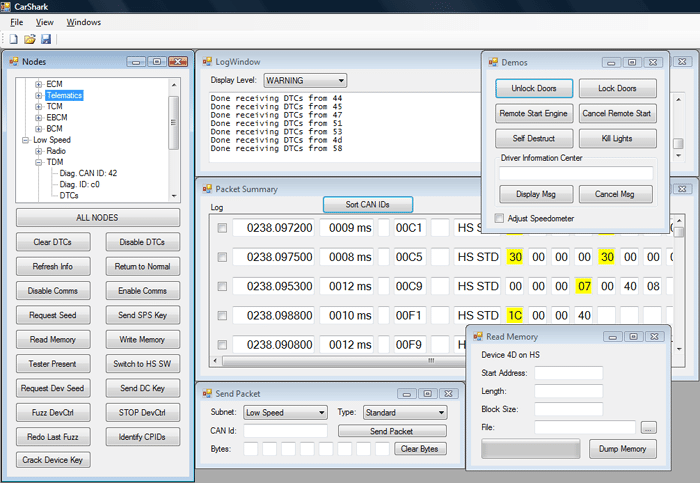
Task: Click the Lock Doors button
Action: tap(617, 88)
